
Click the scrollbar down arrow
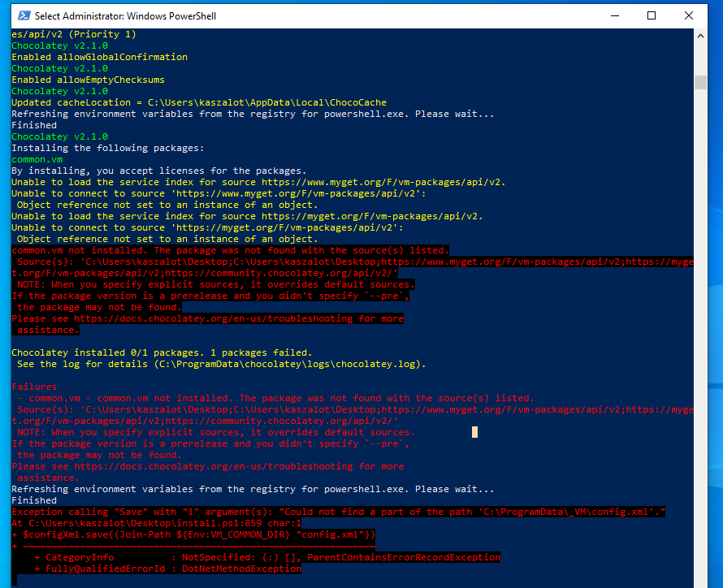(x=699, y=581)
